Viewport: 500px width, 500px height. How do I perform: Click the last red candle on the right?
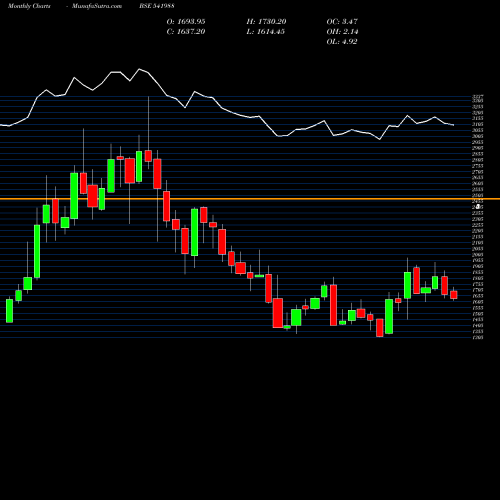coord(454,295)
